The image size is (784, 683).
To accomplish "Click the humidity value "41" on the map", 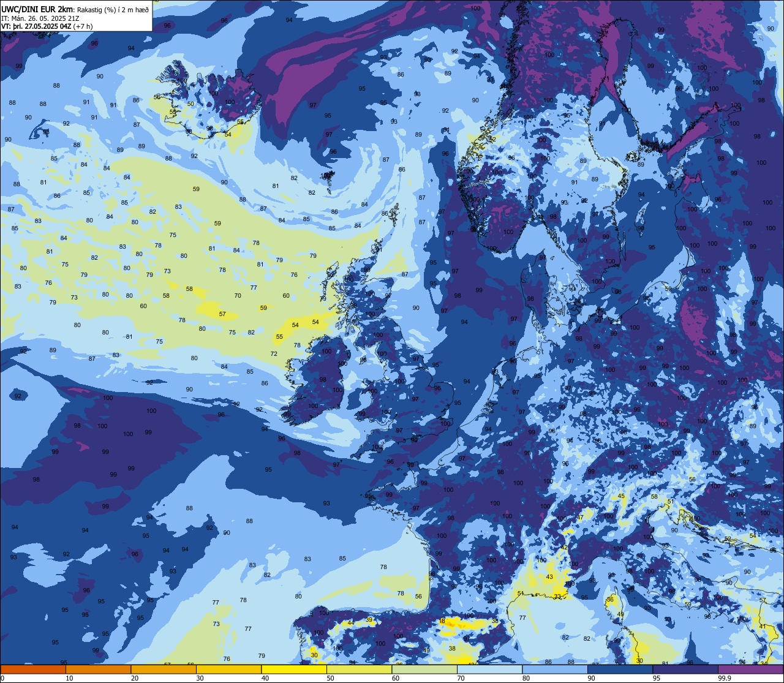I will click(x=763, y=627).
